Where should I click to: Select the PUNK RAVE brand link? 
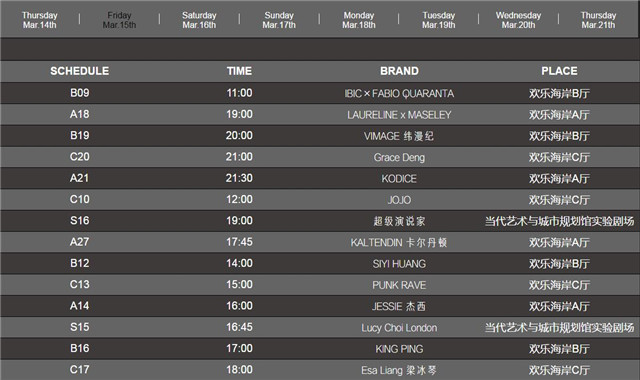pyautogui.click(x=399, y=285)
